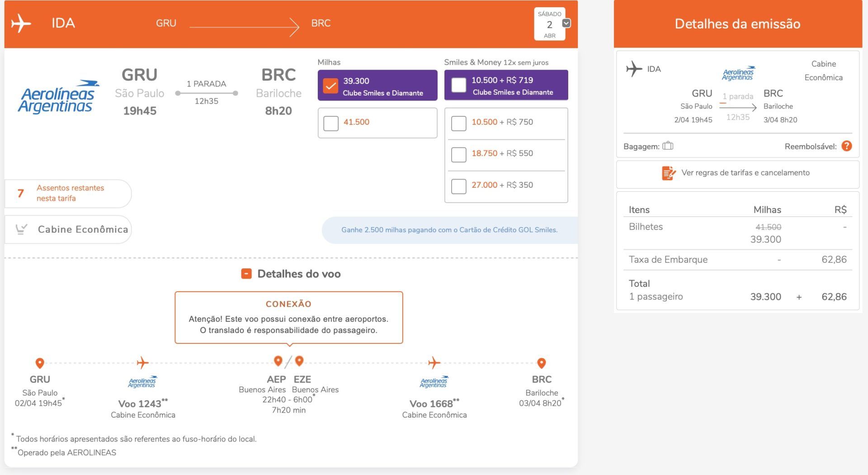Click the Aerolíneas logo above Voo 1668
Viewport: 868px width, 475px height.
pos(434,382)
